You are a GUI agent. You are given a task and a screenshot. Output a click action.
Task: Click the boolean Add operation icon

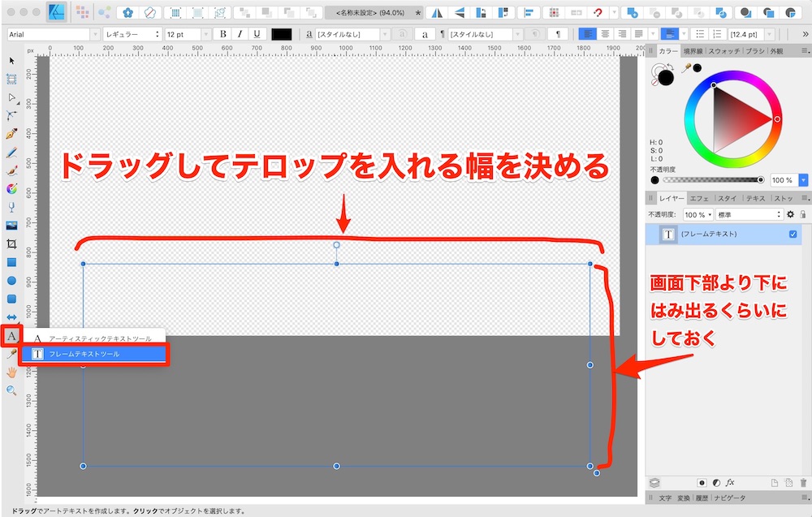pyautogui.click(x=633, y=12)
